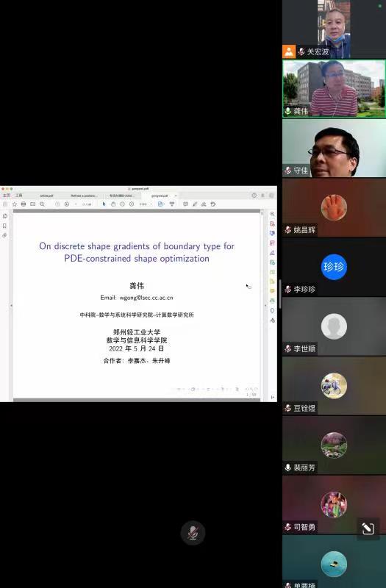Switch to the 专项办通知-2022 tab

coord(121,196)
